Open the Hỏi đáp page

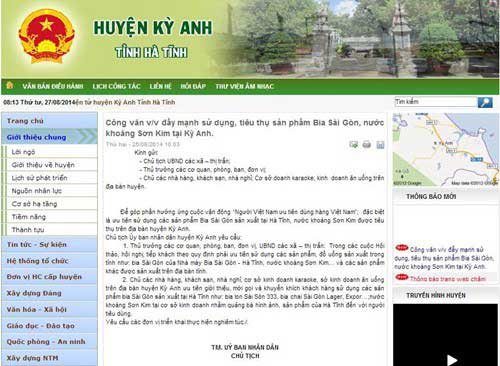[193, 86]
